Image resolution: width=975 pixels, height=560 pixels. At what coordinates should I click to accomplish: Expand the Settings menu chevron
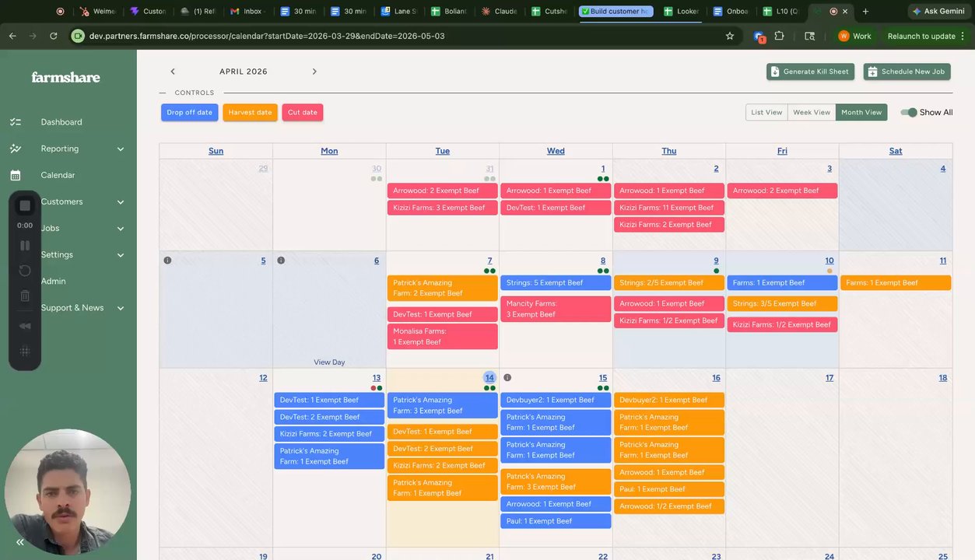pos(121,255)
